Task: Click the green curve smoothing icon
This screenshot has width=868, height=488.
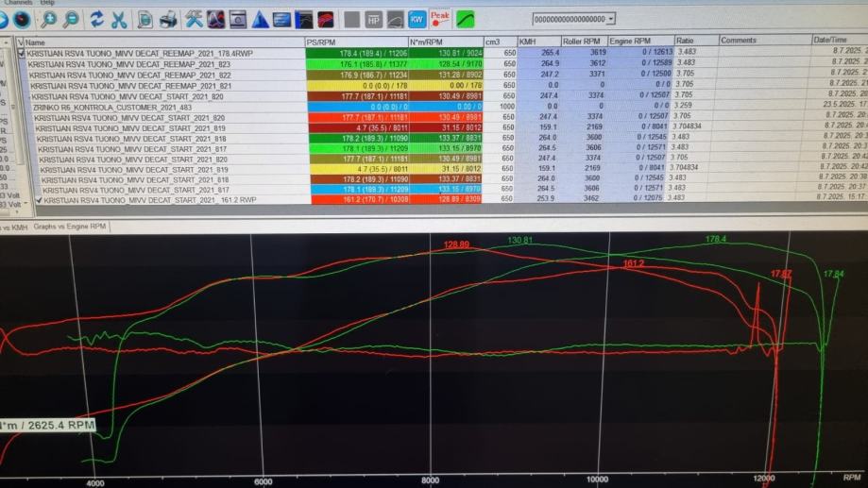Action: pos(466,19)
